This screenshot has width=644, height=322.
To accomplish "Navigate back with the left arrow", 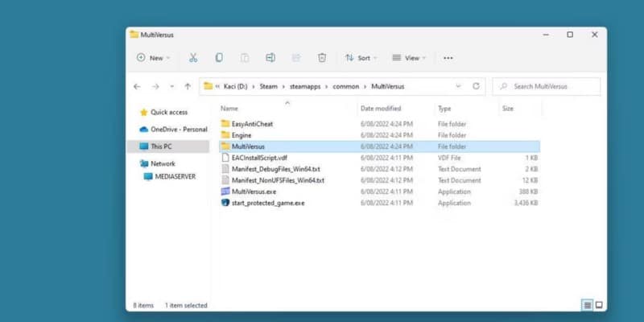I will coord(137,86).
